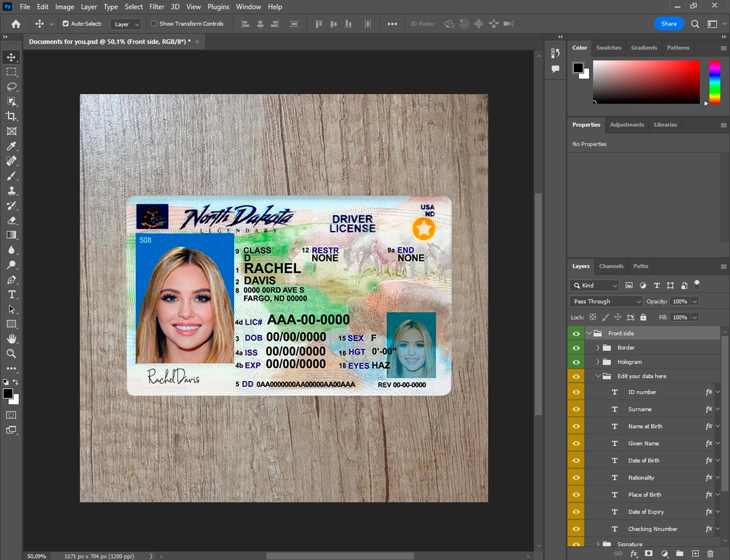Image resolution: width=730 pixels, height=560 pixels.
Task: Select the Crop tool
Action: pos(12,116)
